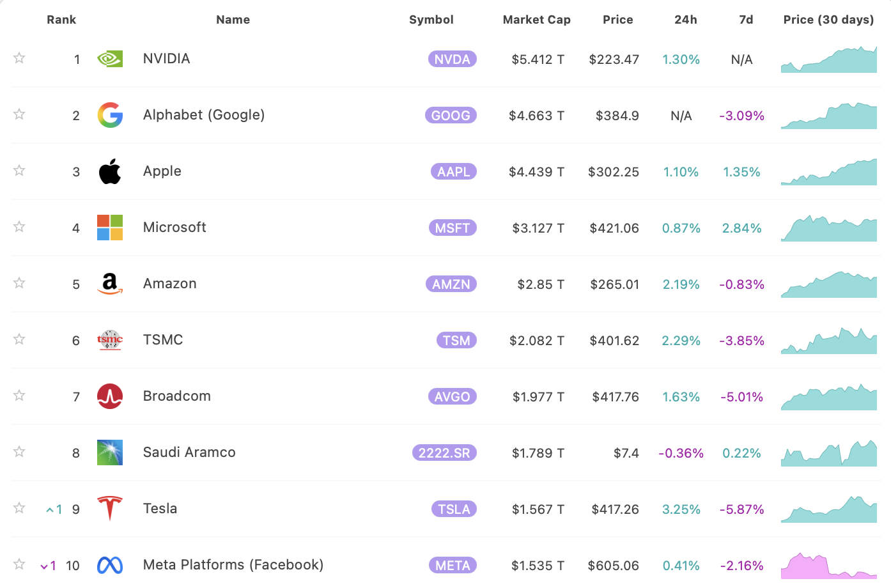Mark TSMC as favorite via star

pyautogui.click(x=19, y=339)
